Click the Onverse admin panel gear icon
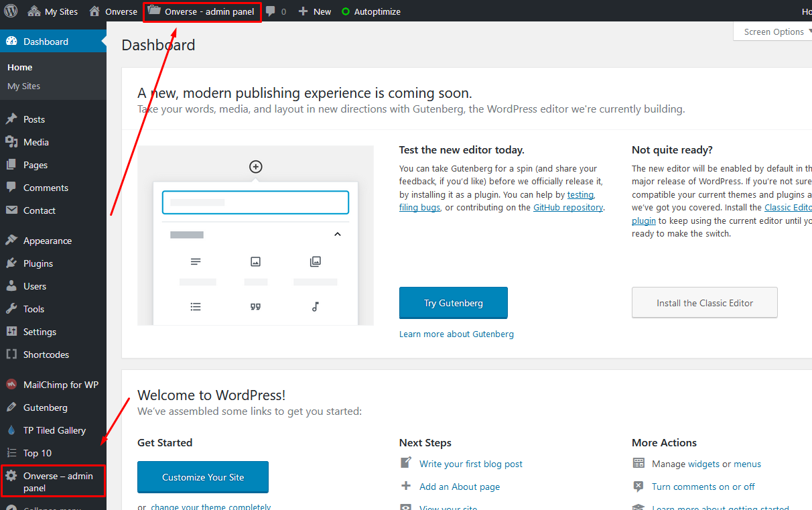The image size is (812, 510). coord(11,476)
